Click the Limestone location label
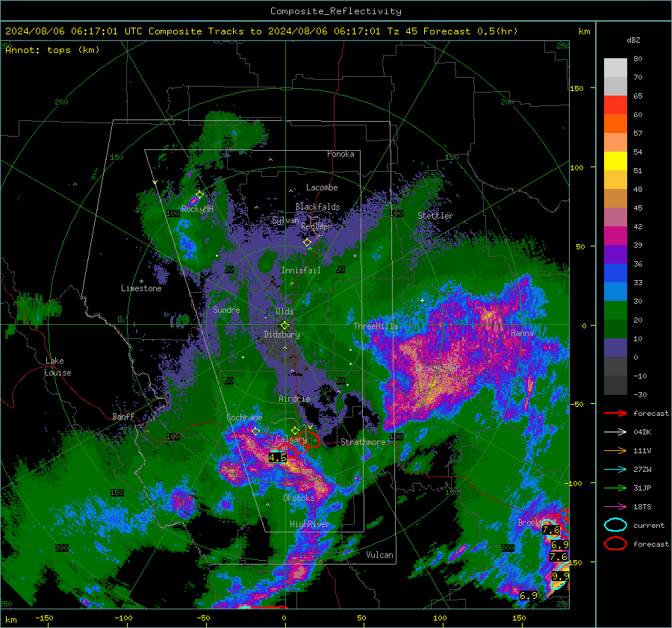This screenshot has height=628, width=672. coord(141,288)
